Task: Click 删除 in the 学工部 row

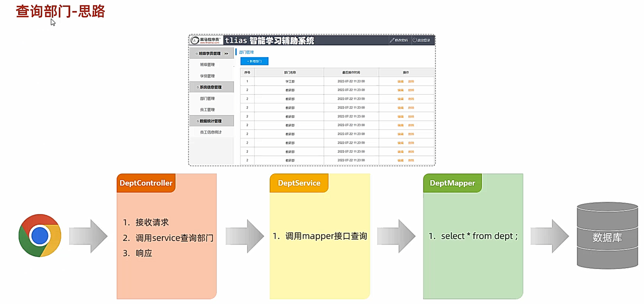Action: [411, 81]
